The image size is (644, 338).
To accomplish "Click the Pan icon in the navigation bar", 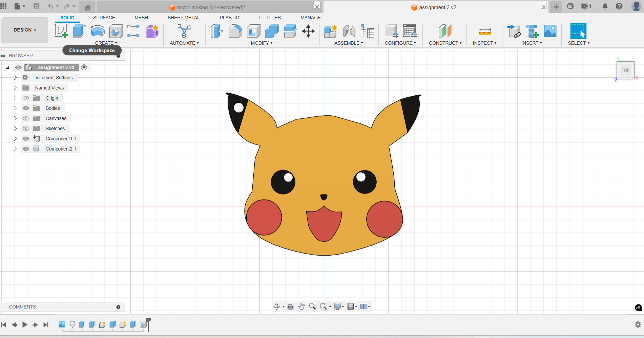I will [301, 306].
